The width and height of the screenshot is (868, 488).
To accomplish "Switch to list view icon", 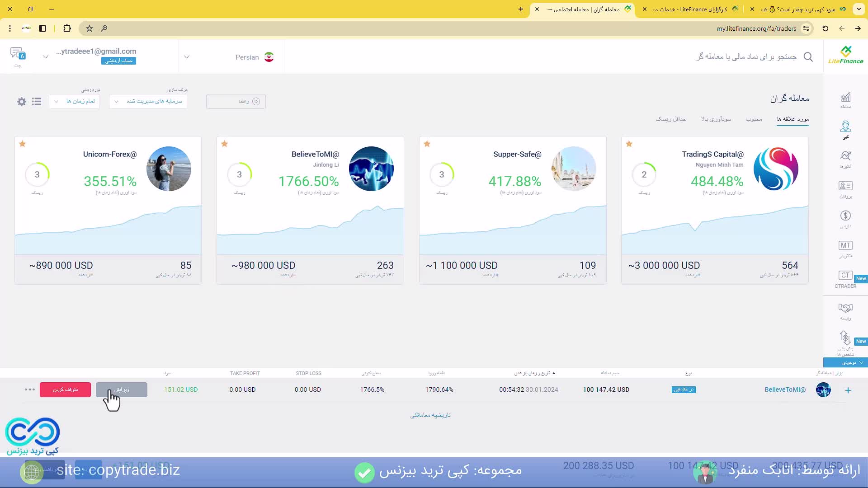I will [x=37, y=102].
